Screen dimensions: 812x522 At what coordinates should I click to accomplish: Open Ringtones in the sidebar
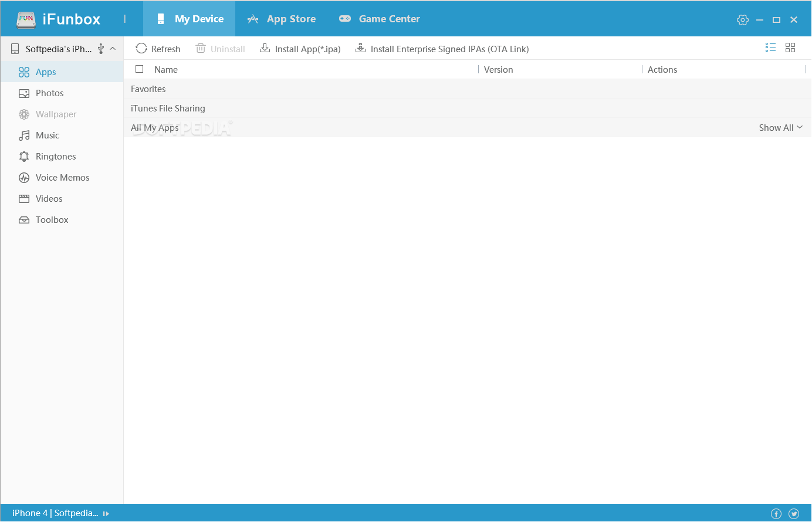[62, 157]
